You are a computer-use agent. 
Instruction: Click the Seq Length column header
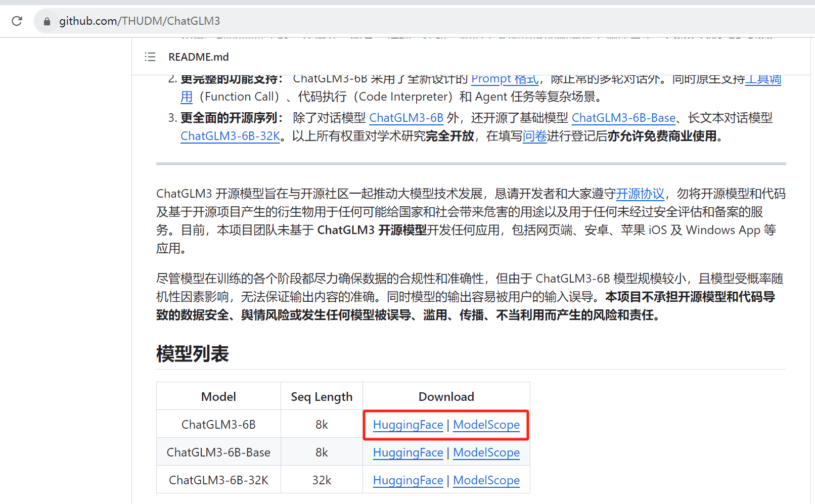(322, 397)
